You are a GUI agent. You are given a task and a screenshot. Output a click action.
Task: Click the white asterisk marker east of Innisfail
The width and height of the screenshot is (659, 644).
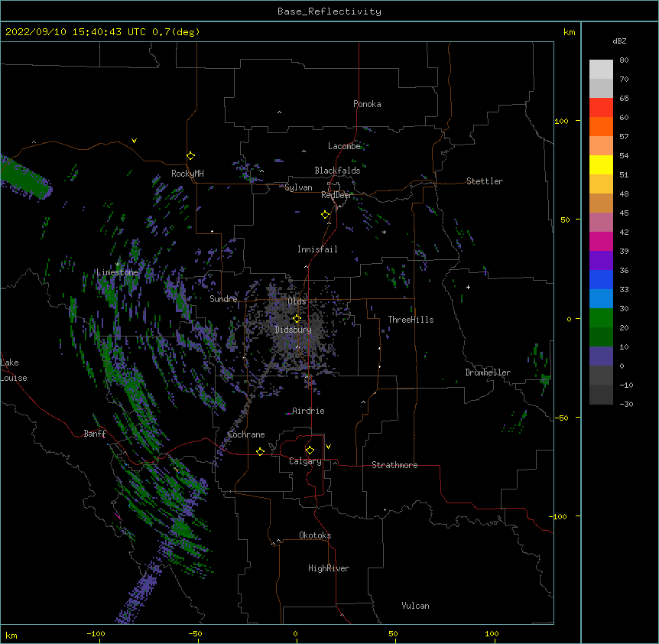point(384,232)
